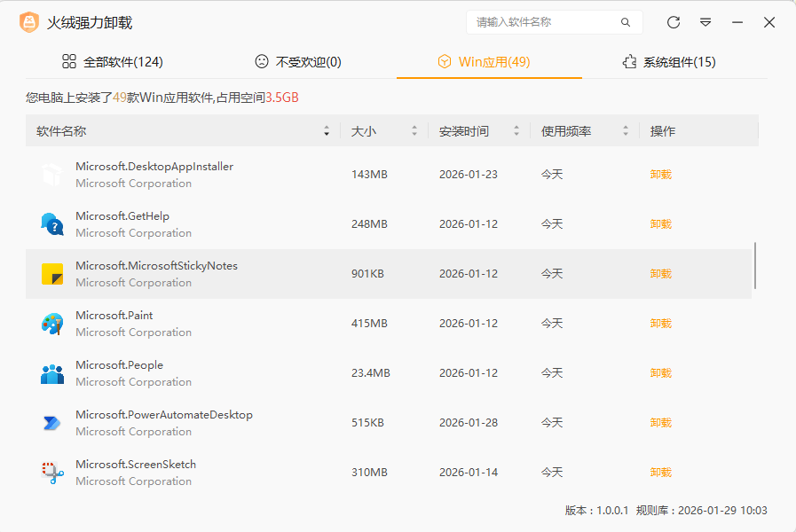Click the Microsoft.People app icon
The image size is (796, 532).
[52, 373]
